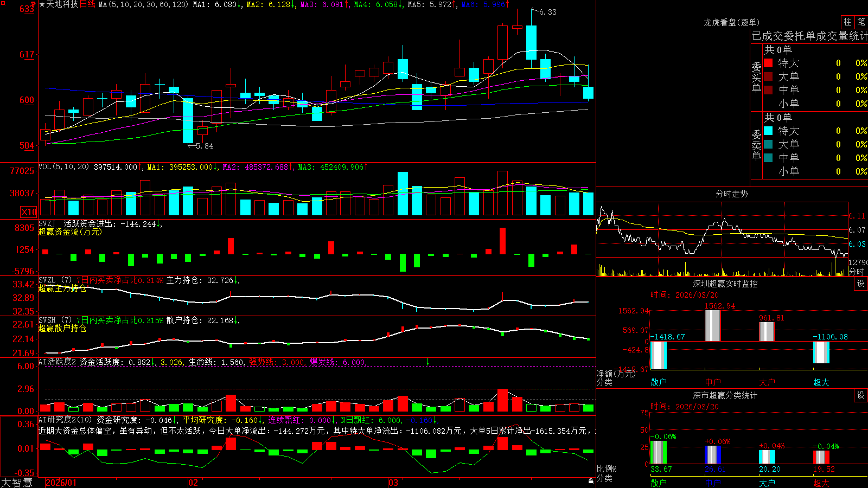Click the 强势线: 3.000 label
The height and width of the screenshot is (488, 868).
pos(278,362)
